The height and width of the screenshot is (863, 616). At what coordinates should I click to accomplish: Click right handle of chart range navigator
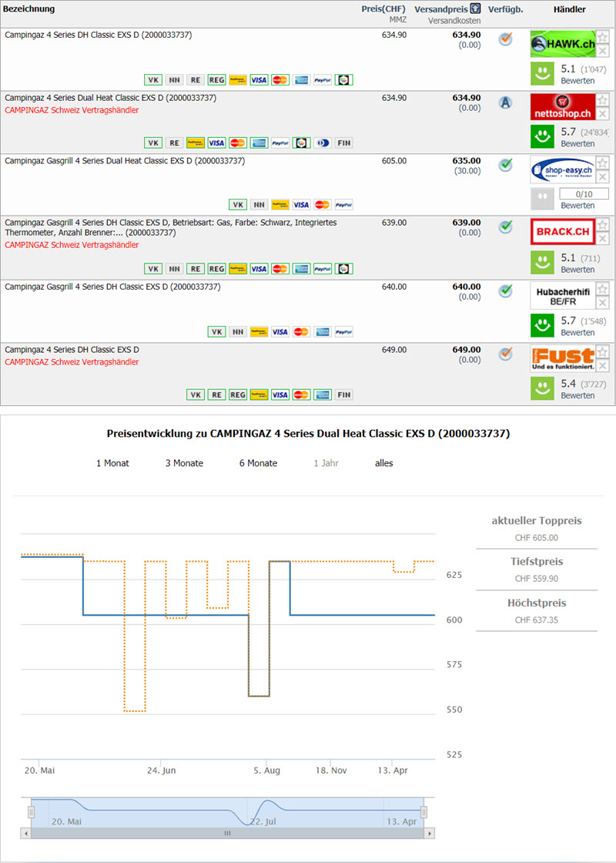point(423,812)
